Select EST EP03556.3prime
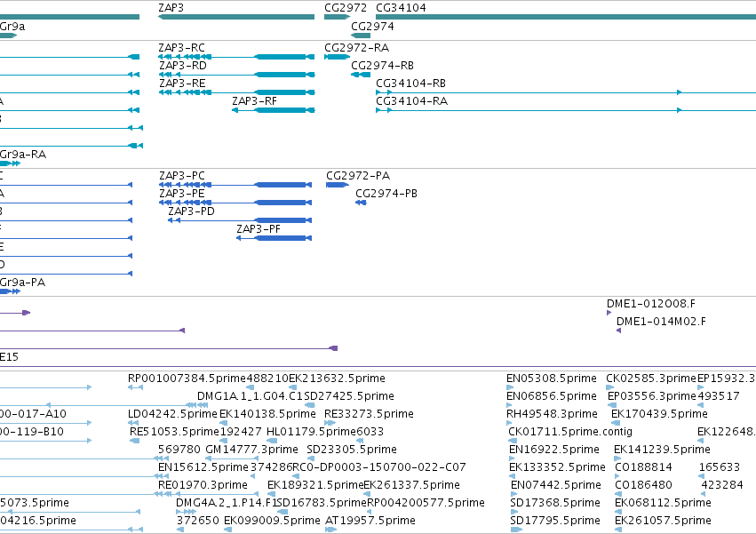Screen dimensions: 756x534 click(652, 396)
